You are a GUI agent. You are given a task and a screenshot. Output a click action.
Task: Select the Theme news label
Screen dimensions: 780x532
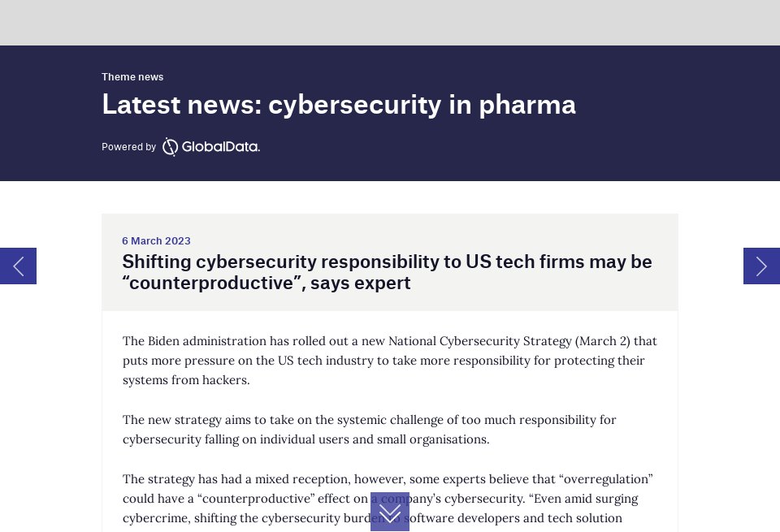132,76
